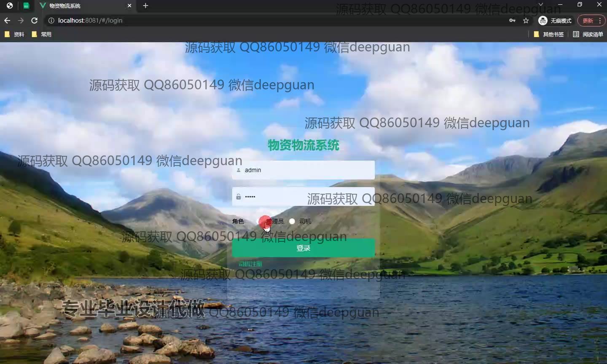Go back with the browser back arrow
This screenshot has width=607, height=364.
coord(7,20)
